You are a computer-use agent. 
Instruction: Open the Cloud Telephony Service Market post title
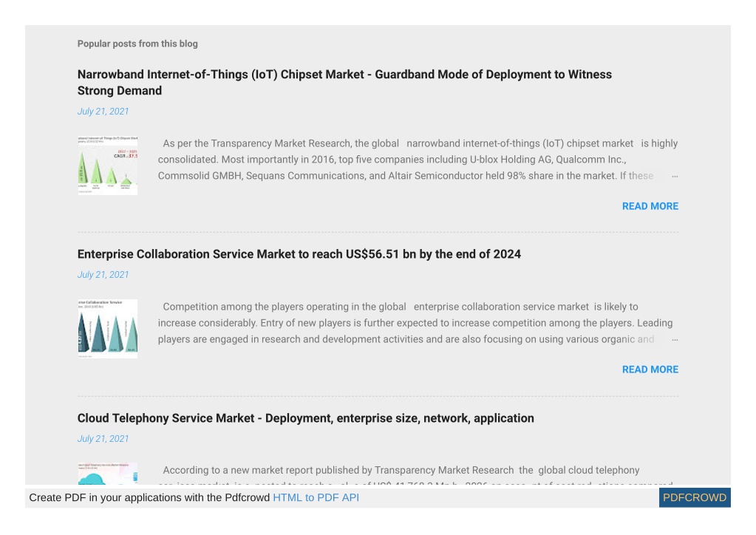click(306, 418)
